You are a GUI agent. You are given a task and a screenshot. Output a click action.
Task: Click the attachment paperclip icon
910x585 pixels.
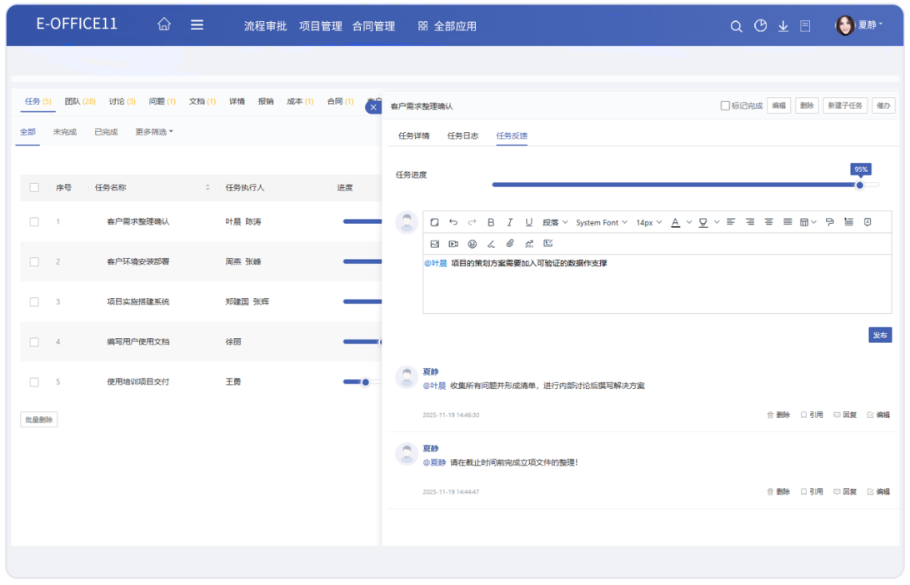(x=509, y=243)
